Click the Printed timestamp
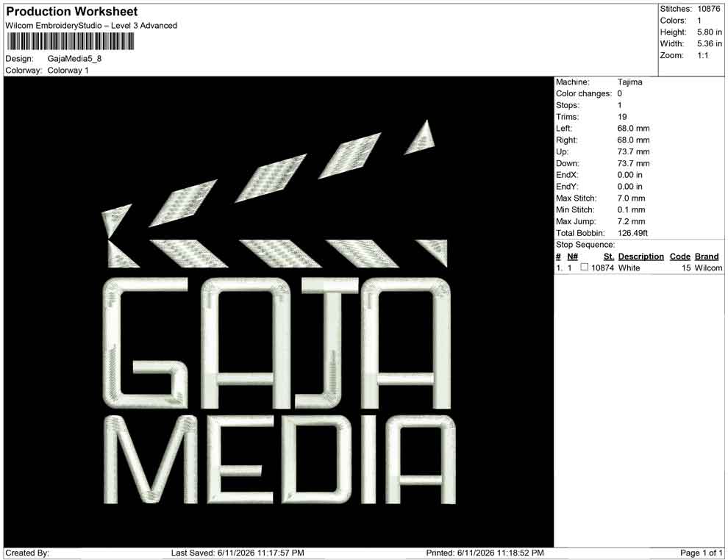728x560 pixels. 485,553
